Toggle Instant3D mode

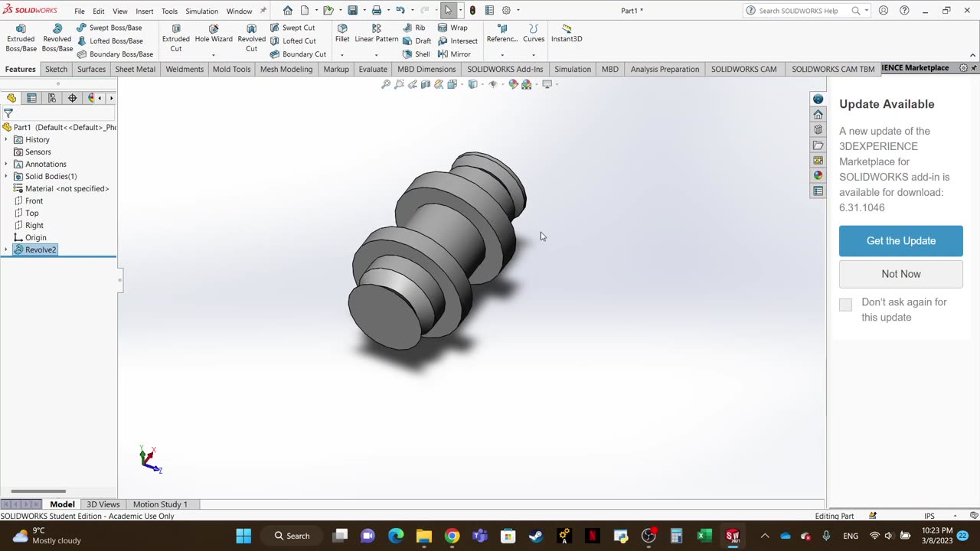click(x=567, y=33)
